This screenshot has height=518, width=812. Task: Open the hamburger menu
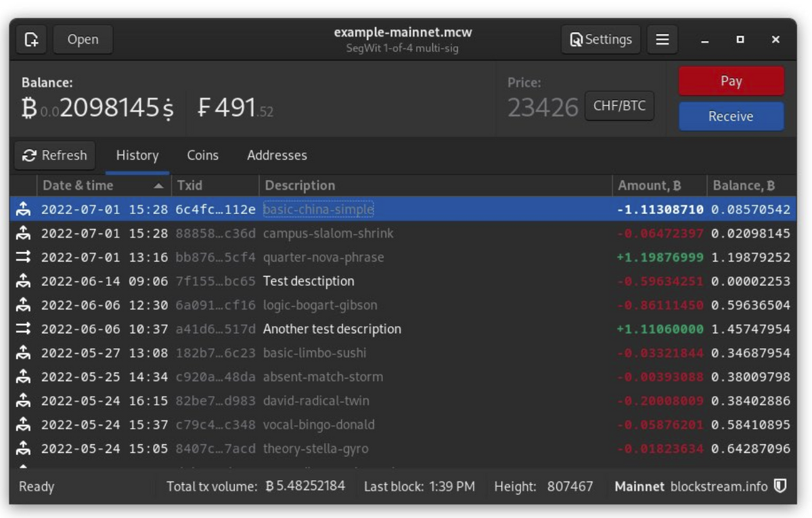(x=662, y=40)
